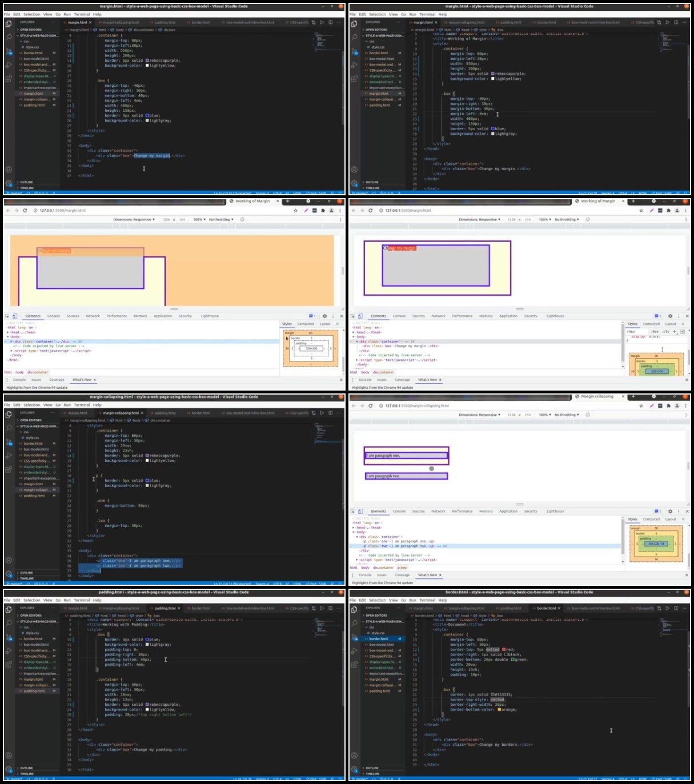Open DevTools settings gear in Margin collapsing window
The height and width of the screenshot is (784, 694).
[671, 511]
